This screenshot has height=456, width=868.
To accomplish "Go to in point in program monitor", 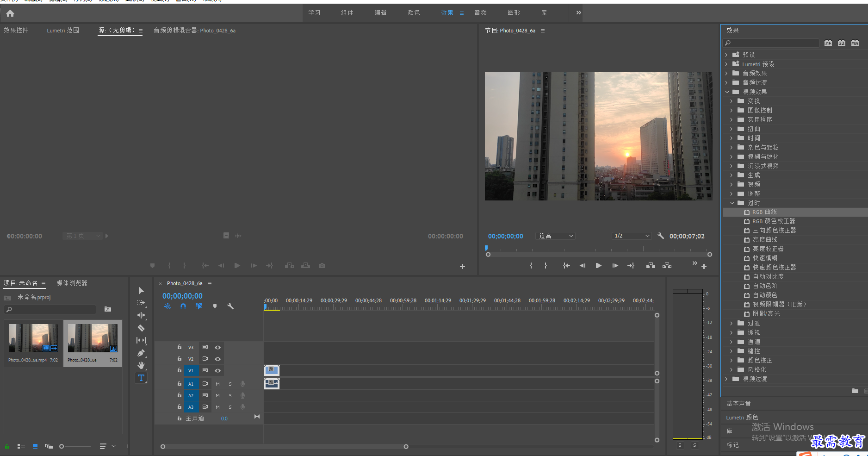I will pos(566,266).
